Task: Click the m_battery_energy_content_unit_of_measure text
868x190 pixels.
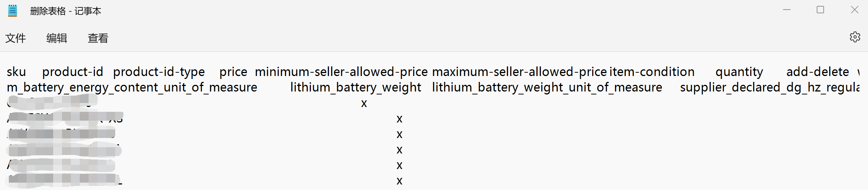Action: (132, 87)
